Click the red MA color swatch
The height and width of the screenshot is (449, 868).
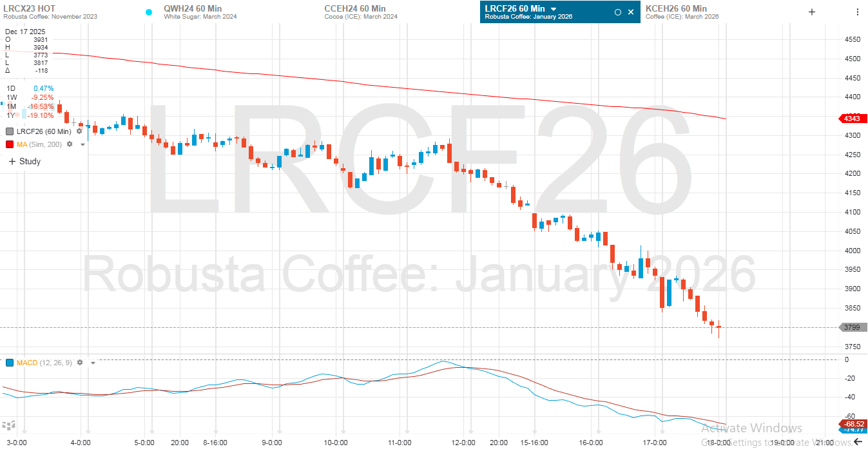10,144
